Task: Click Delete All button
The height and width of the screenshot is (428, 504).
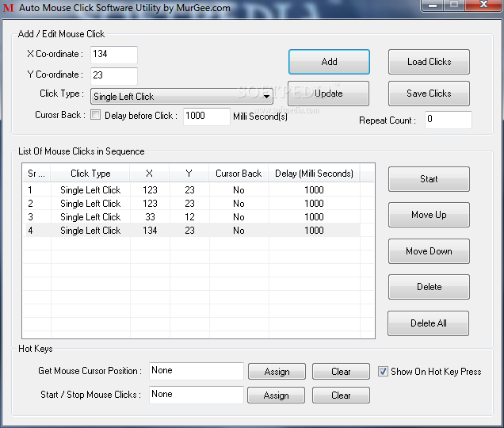Action: click(x=428, y=323)
